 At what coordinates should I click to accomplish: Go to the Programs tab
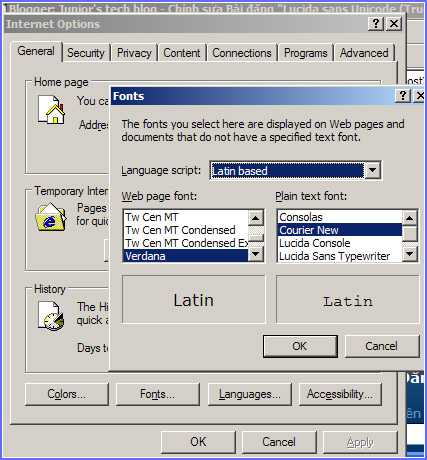pos(306,53)
